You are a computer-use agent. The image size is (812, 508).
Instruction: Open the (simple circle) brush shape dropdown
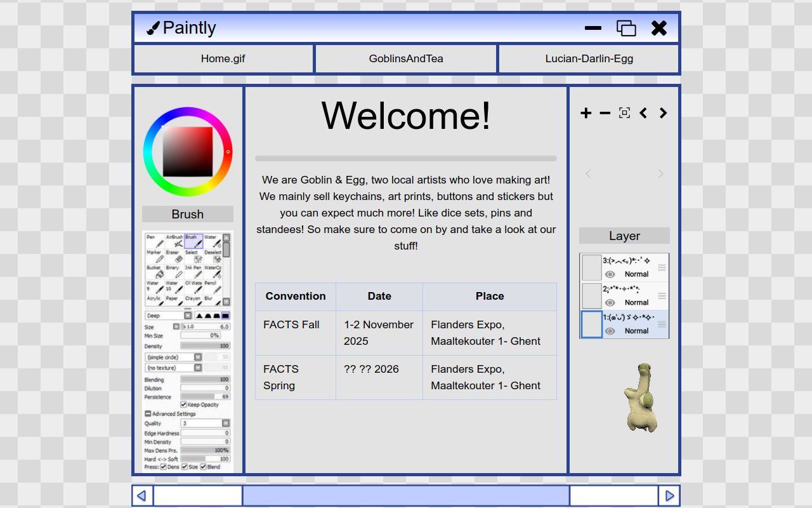coord(198,358)
